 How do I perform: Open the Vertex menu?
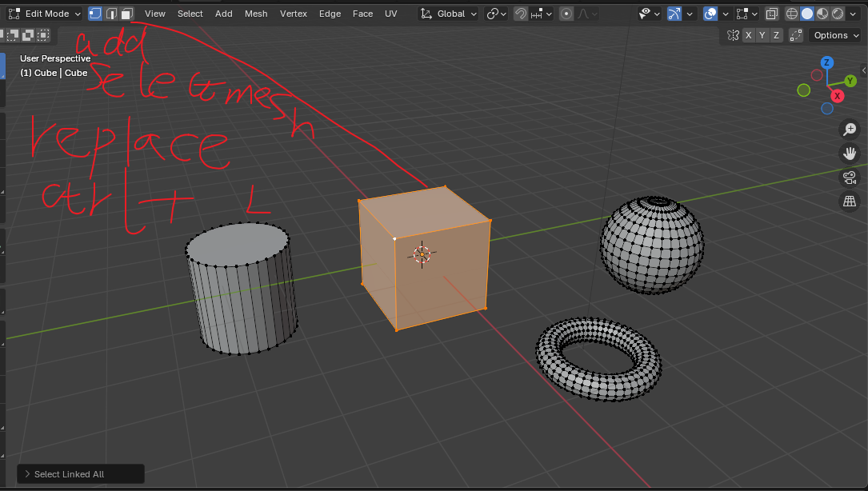click(x=294, y=14)
